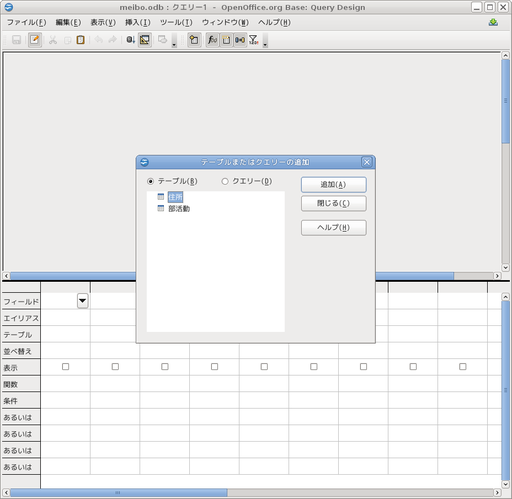Click the Run Query icon
The image size is (512, 499).
pyautogui.click(x=130, y=40)
